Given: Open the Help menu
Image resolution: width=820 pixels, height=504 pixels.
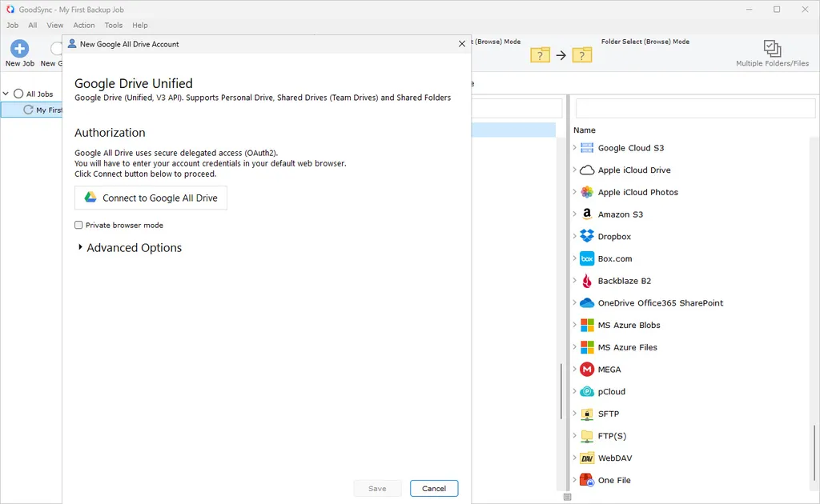Looking at the screenshot, I should point(139,25).
